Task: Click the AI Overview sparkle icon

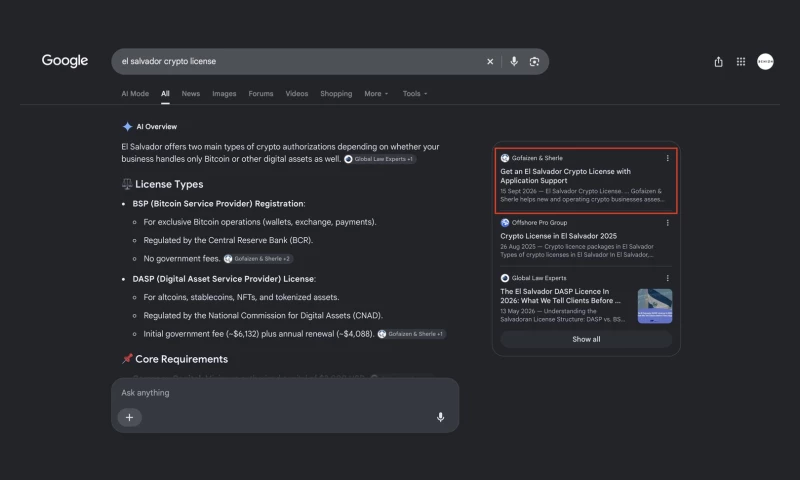Action: pyautogui.click(x=128, y=127)
